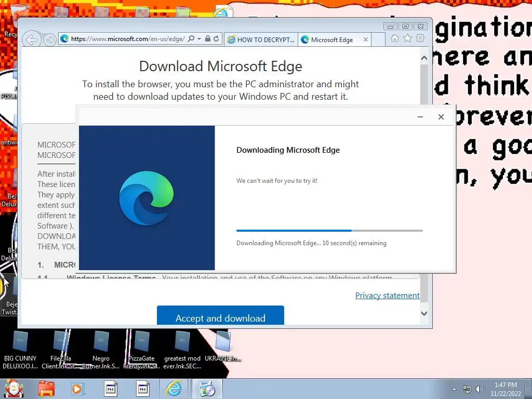Image resolution: width=532 pixels, height=399 pixels.
Task: Switch to the installer disc taskbar icon
Action: 207,389
